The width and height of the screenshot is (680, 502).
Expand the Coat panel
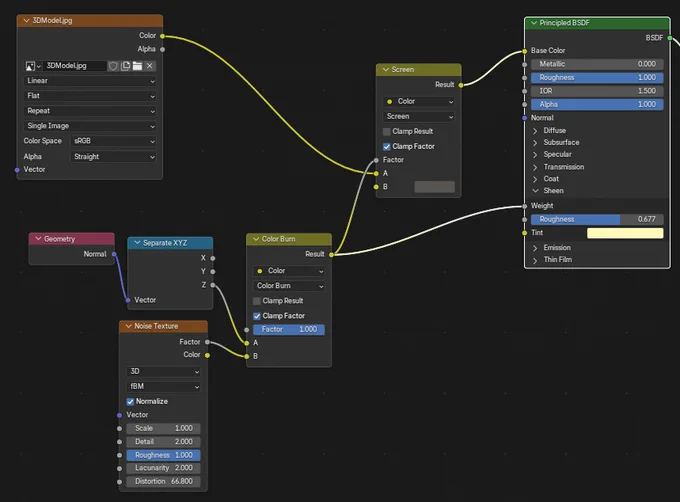click(535, 179)
